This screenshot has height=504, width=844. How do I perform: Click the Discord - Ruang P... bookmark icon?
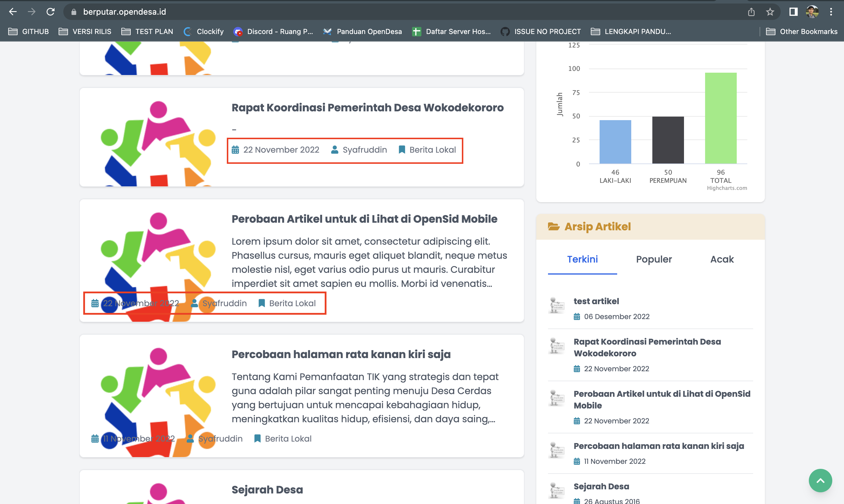point(238,31)
